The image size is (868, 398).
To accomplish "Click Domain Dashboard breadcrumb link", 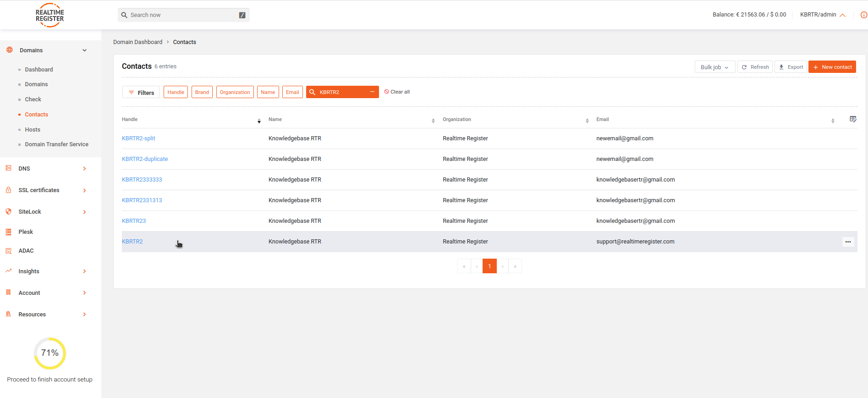I will 137,42.
